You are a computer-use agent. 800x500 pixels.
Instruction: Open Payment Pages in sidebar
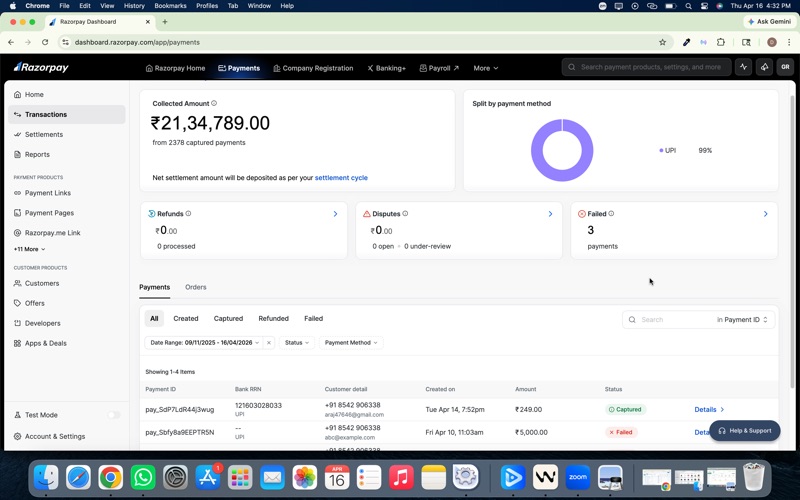[x=49, y=213]
